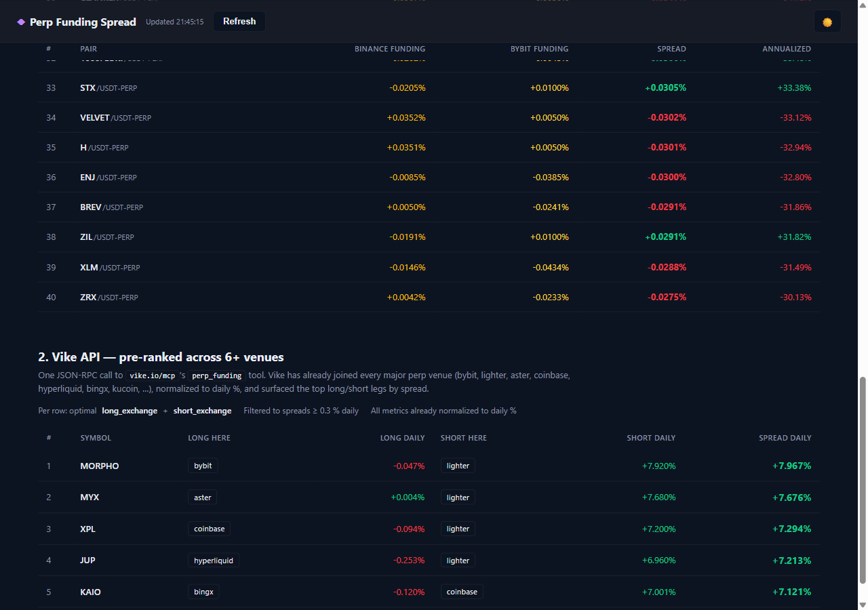Click JUP long daily -0.253%
The width and height of the screenshot is (868, 610).
pyautogui.click(x=409, y=560)
